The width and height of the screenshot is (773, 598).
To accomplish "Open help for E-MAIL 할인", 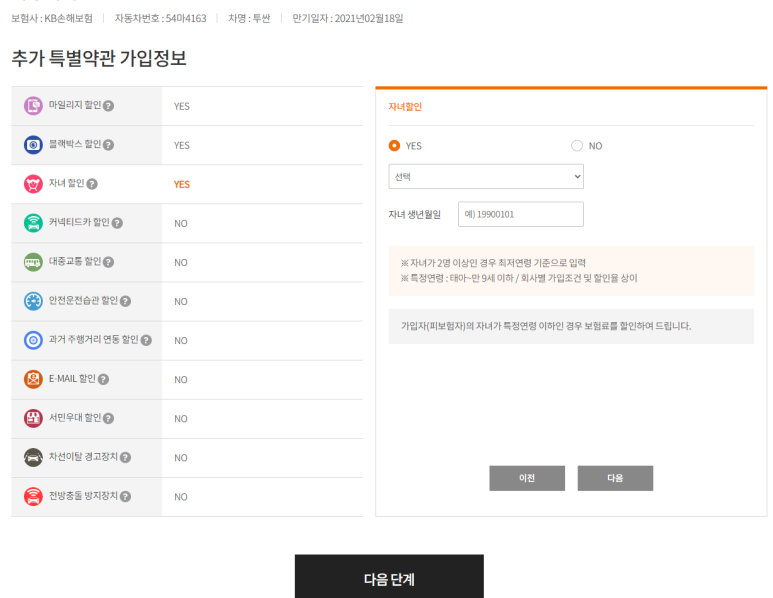I will tap(103, 379).
